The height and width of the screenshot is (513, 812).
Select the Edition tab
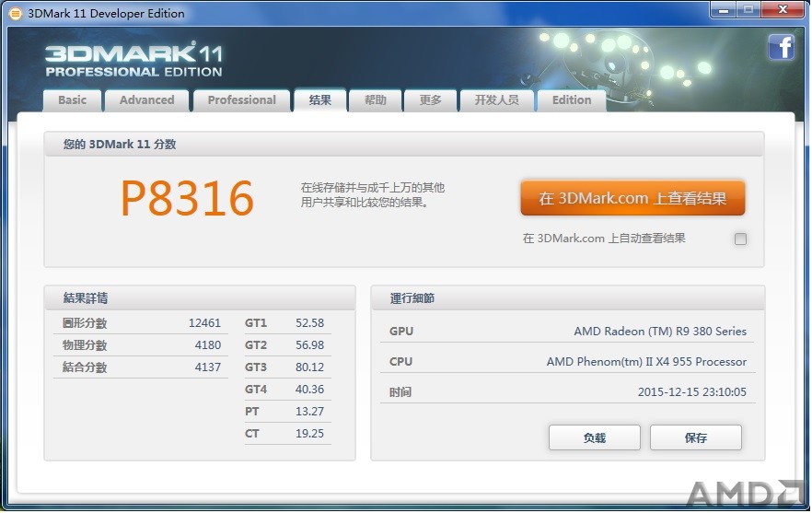pos(572,100)
